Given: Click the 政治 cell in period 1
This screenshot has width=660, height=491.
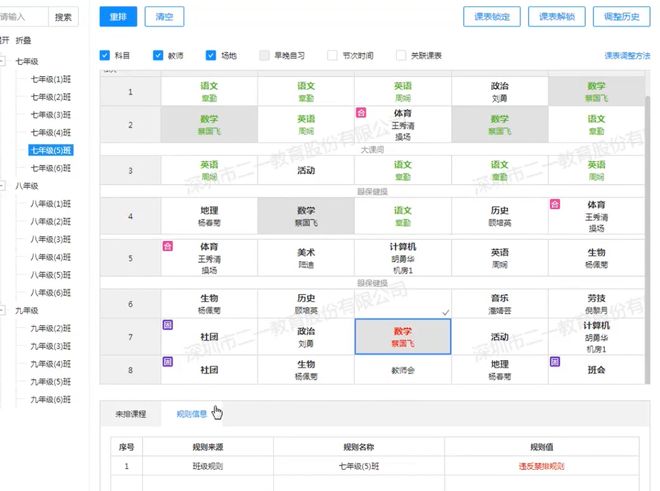Looking at the screenshot, I should coord(500,91).
